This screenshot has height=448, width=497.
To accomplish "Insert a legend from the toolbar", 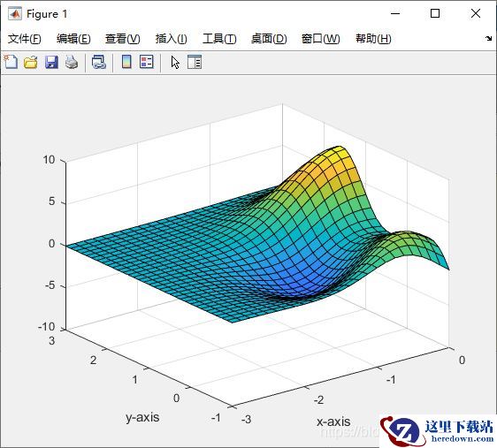I will coord(147,62).
